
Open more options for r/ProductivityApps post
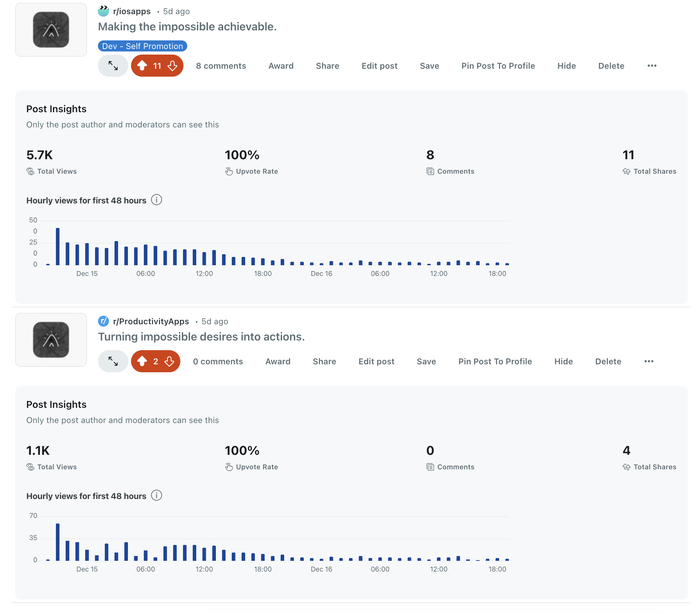point(649,362)
